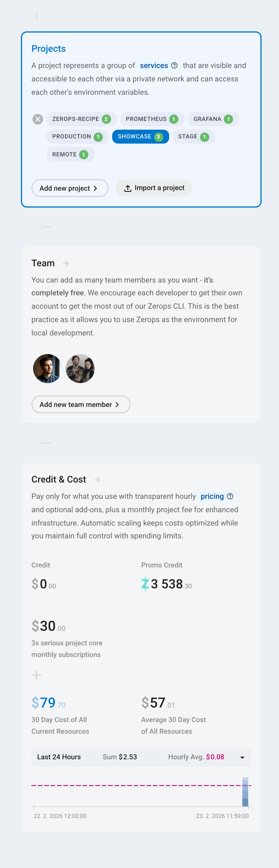Open Team section via arrow icon
279x868 pixels.
(66, 263)
